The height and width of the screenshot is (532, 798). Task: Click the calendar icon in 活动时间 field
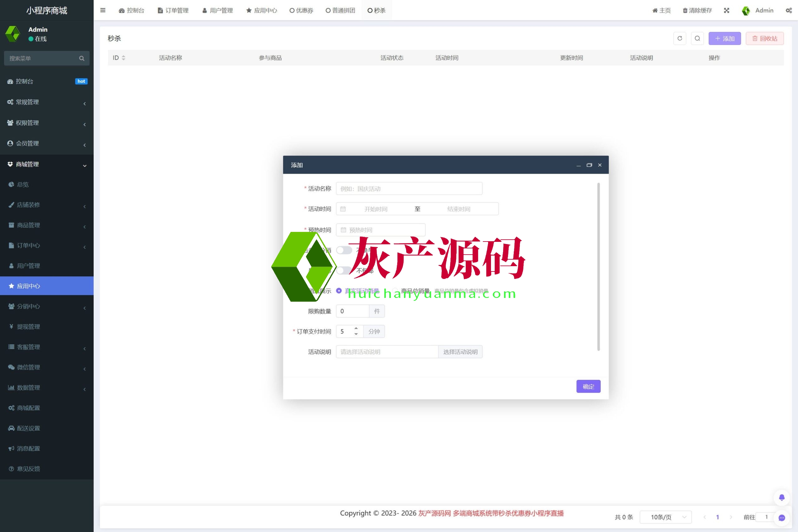(343, 209)
